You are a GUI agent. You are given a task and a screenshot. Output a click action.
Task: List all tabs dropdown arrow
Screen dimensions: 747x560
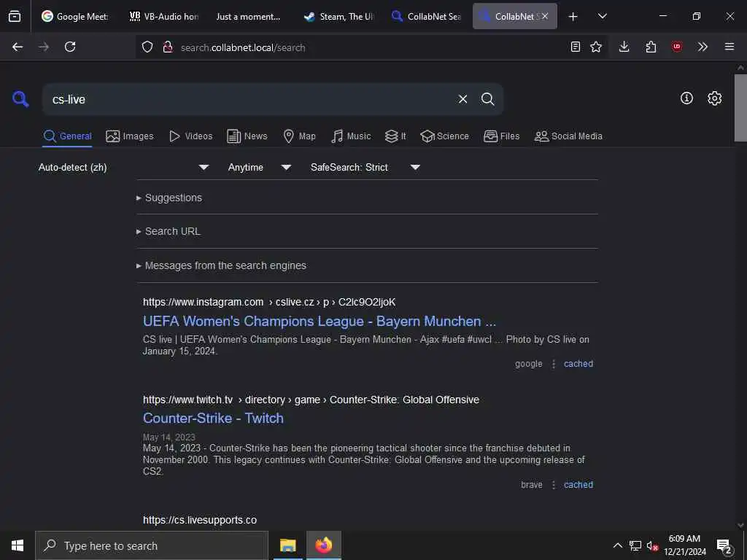coord(602,17)
